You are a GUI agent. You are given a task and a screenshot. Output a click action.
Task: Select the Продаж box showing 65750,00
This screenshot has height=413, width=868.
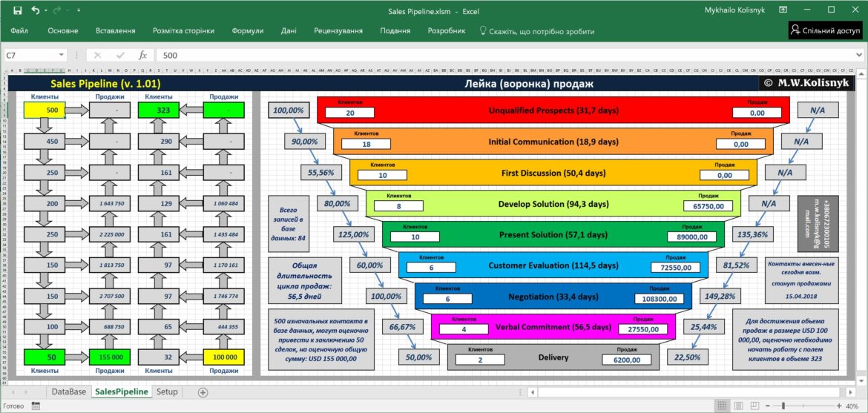[x=708, y=206]
